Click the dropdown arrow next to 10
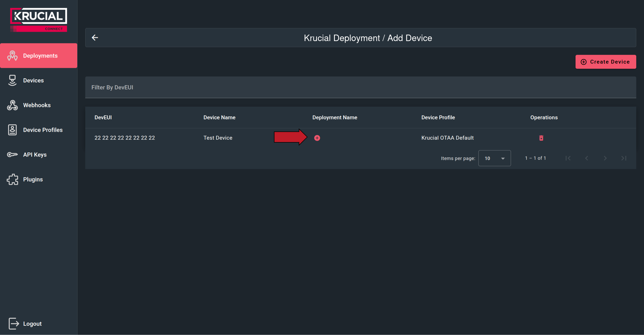The height and width of the screenshot is (335, 644). [502, 158]
